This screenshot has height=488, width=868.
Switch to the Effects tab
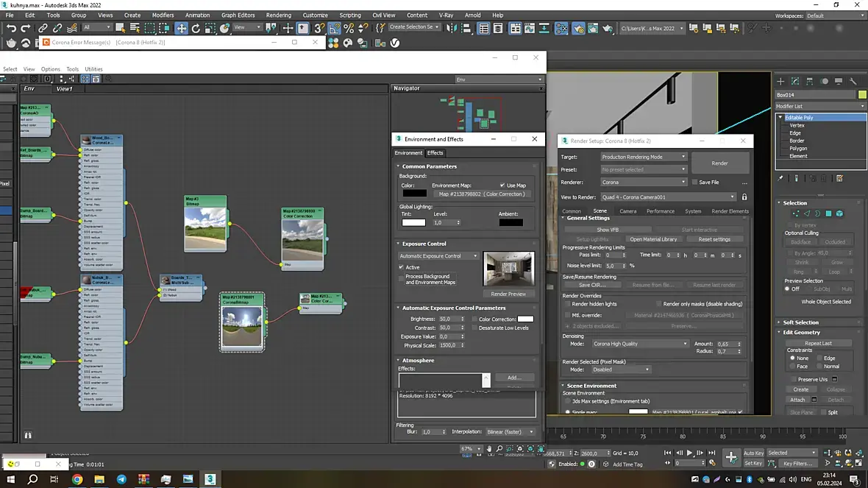pos(435,153)
